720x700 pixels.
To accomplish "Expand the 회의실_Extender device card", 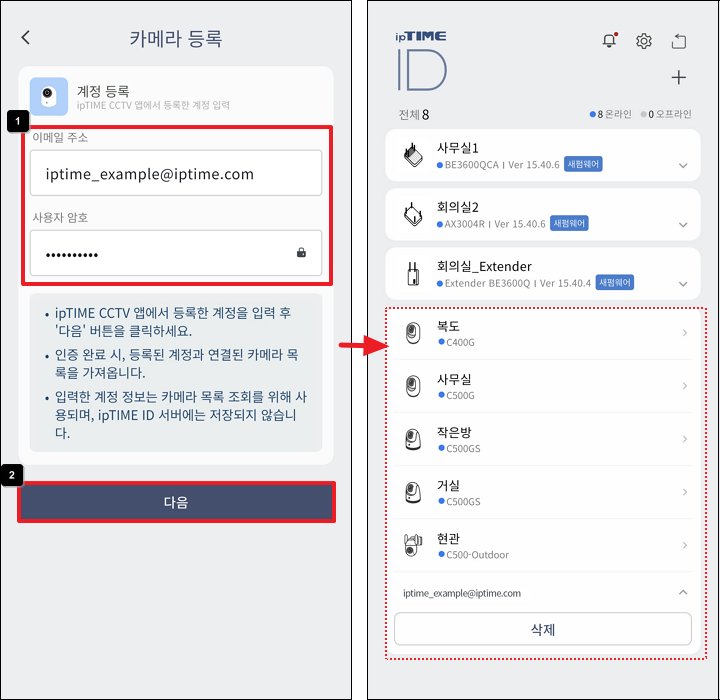I will point(683,284).
